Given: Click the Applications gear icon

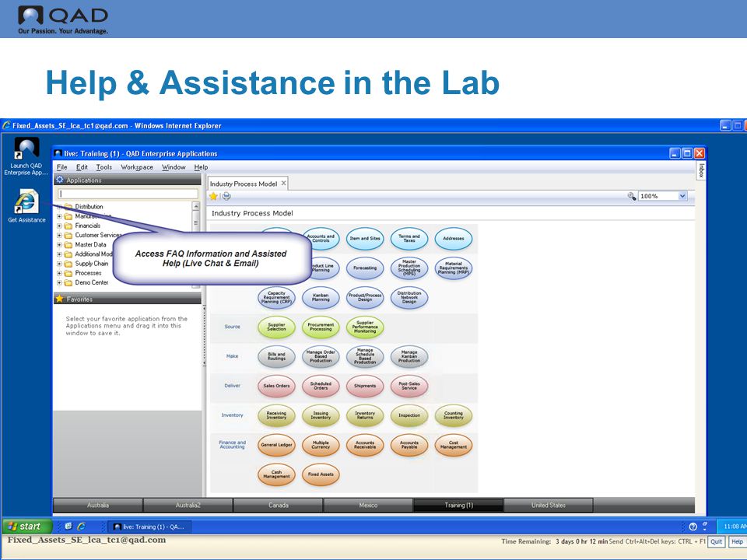Looking at the screenshot, I should click(60, 180).
